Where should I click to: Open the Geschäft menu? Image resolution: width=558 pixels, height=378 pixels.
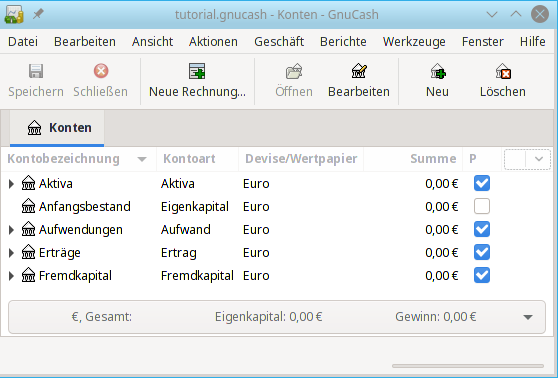click(x=279, y=42)
